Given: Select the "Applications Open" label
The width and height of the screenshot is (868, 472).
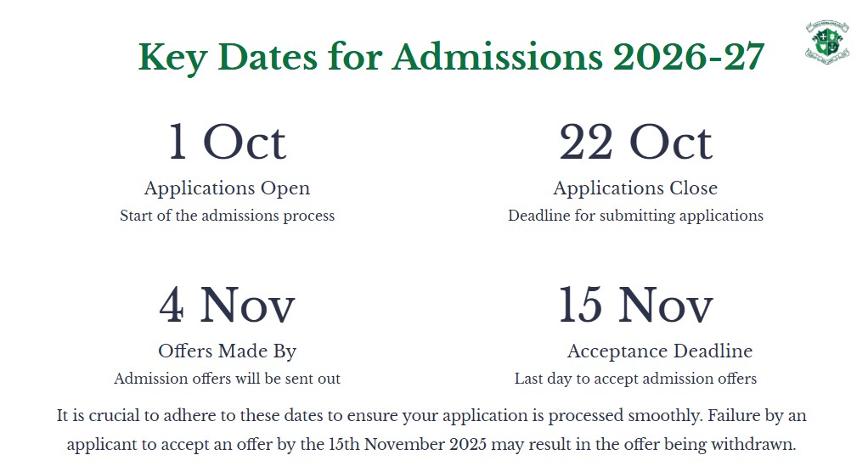Looking at the screenshot, I should pos(227,188).
